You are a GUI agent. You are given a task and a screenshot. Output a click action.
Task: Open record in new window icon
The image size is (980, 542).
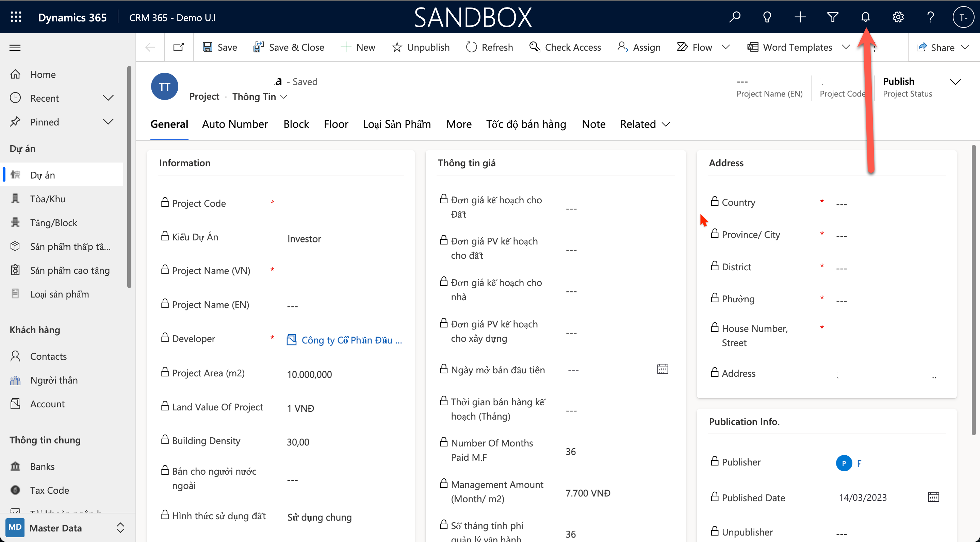point(178,47)
